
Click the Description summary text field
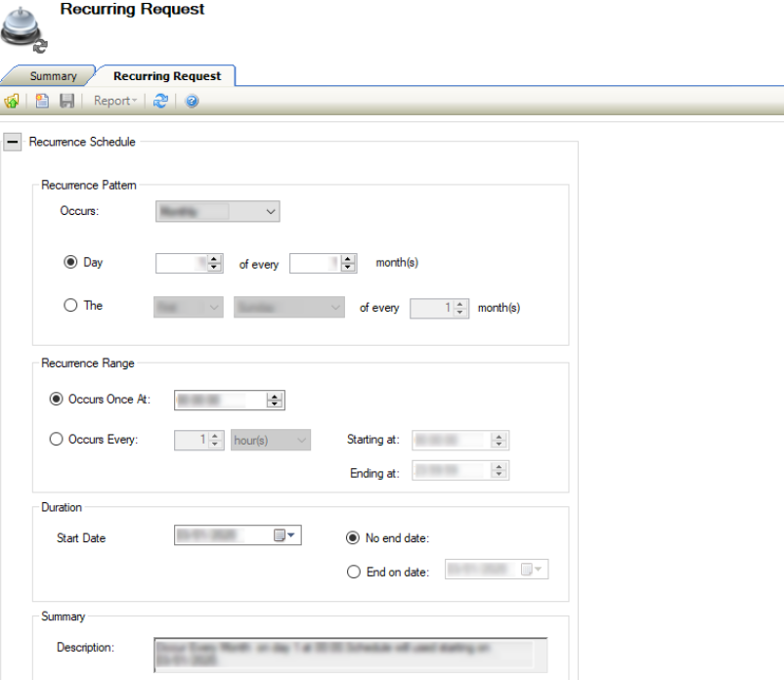coord(350,653)
